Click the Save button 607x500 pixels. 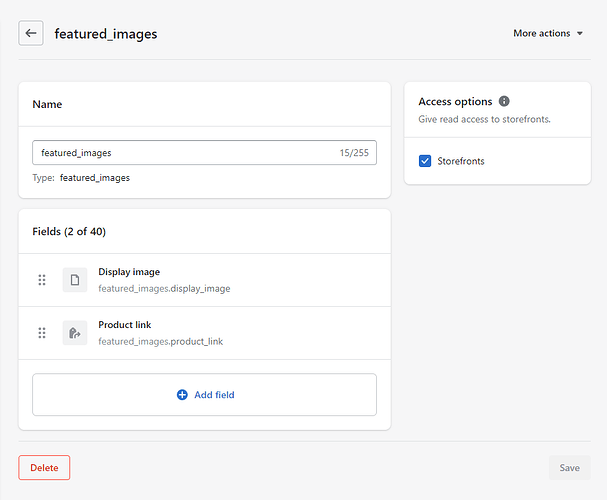[569, 467]
